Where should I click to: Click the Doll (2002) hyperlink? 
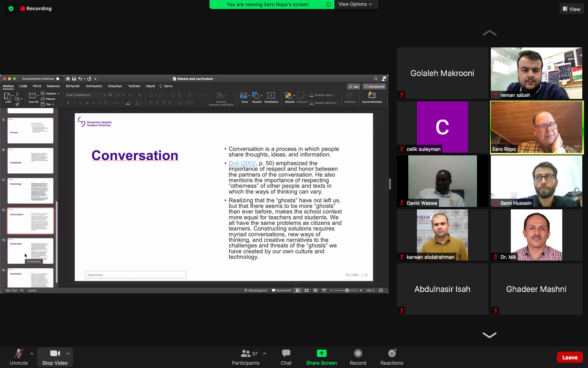pos(242,163)
